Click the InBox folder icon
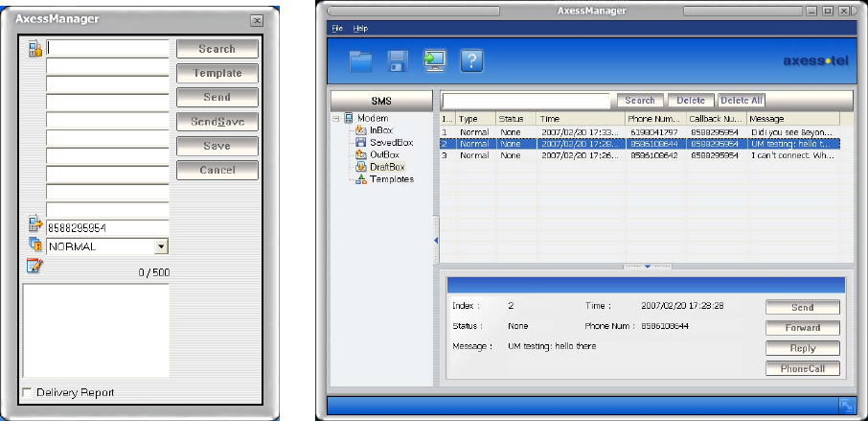The width and height of the screenshot is (868, 421). 361,130
